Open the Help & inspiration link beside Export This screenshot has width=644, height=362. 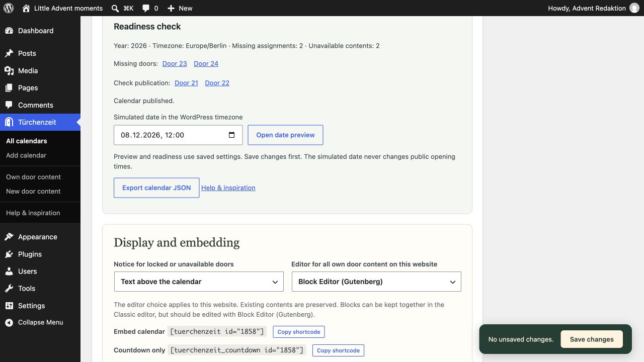[228, 188]
